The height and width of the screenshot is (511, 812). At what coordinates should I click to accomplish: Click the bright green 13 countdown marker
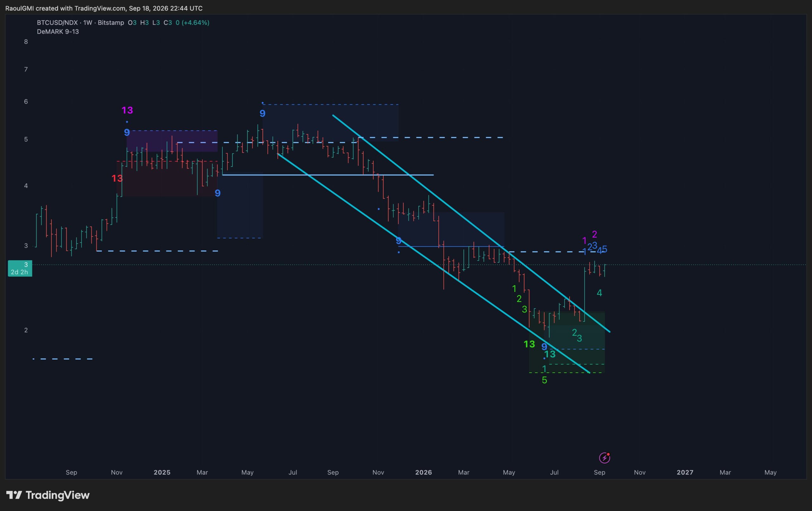529,344
